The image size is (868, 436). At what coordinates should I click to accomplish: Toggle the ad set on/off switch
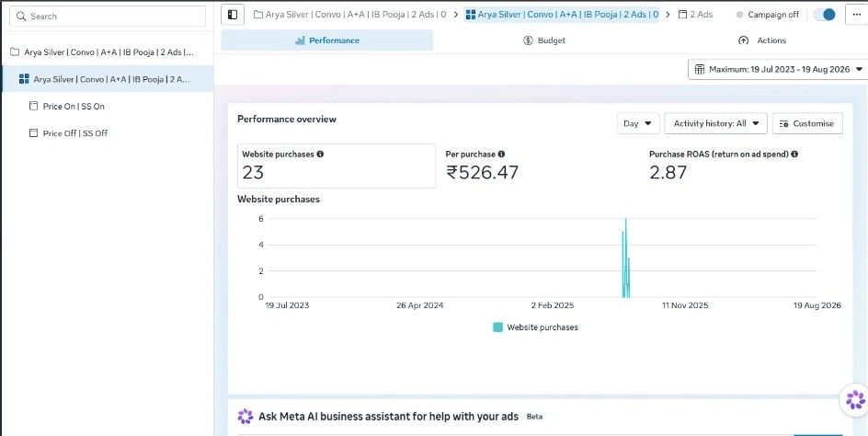tap(824, 15)
